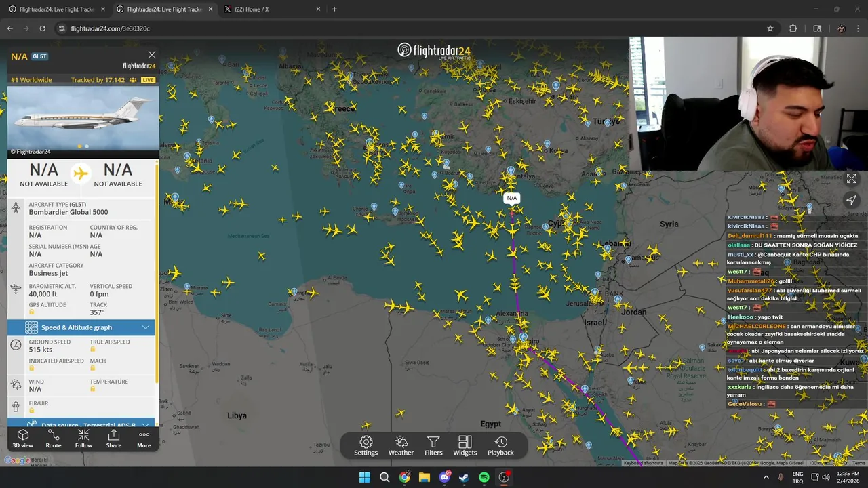868x488 pixels.
Task: Open the Chrome three-dot menu
Action: tap(859, 28)
